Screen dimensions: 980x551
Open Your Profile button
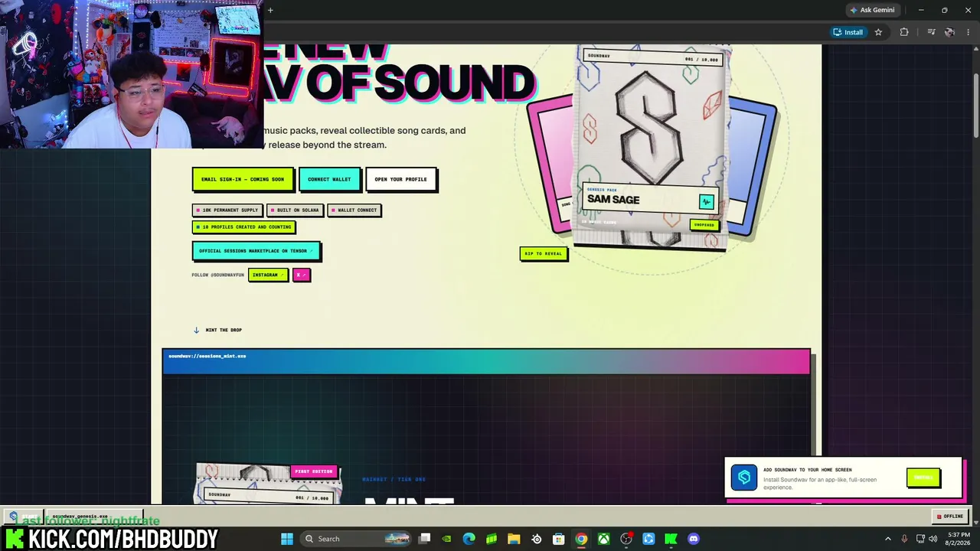[x=401, y=179]
